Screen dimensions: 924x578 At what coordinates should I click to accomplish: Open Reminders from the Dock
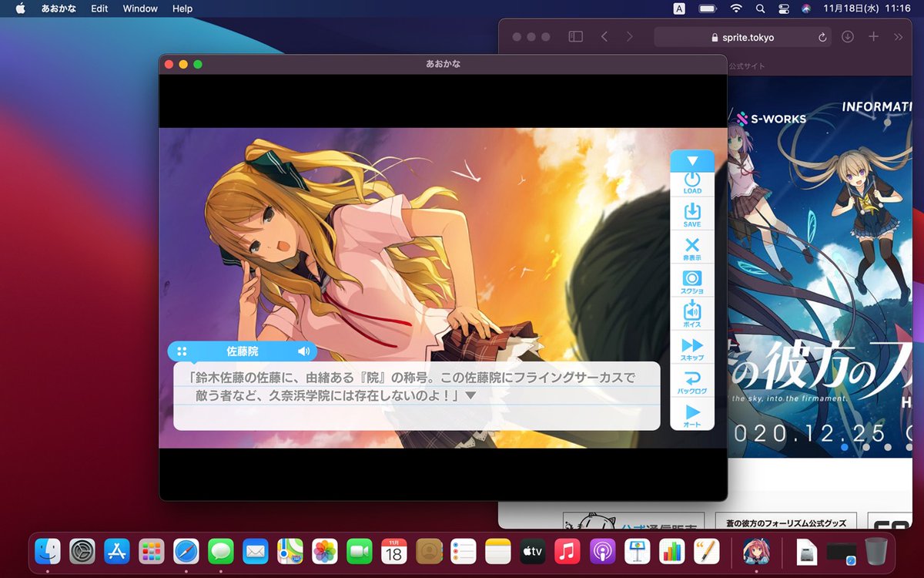coord(464,551)
